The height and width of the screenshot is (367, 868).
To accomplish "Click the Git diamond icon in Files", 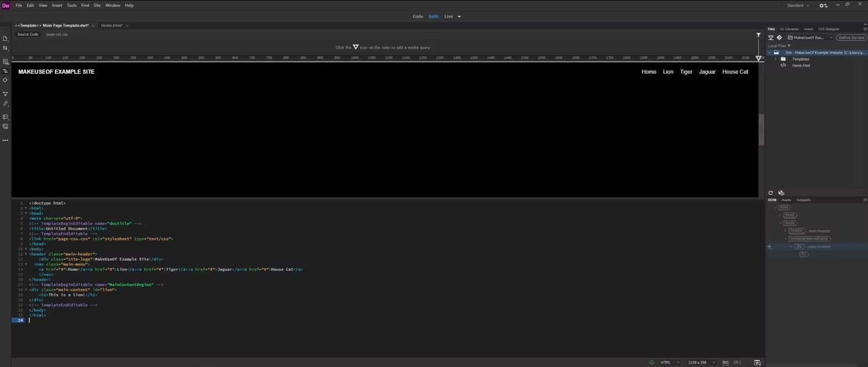I will [779, 38].
